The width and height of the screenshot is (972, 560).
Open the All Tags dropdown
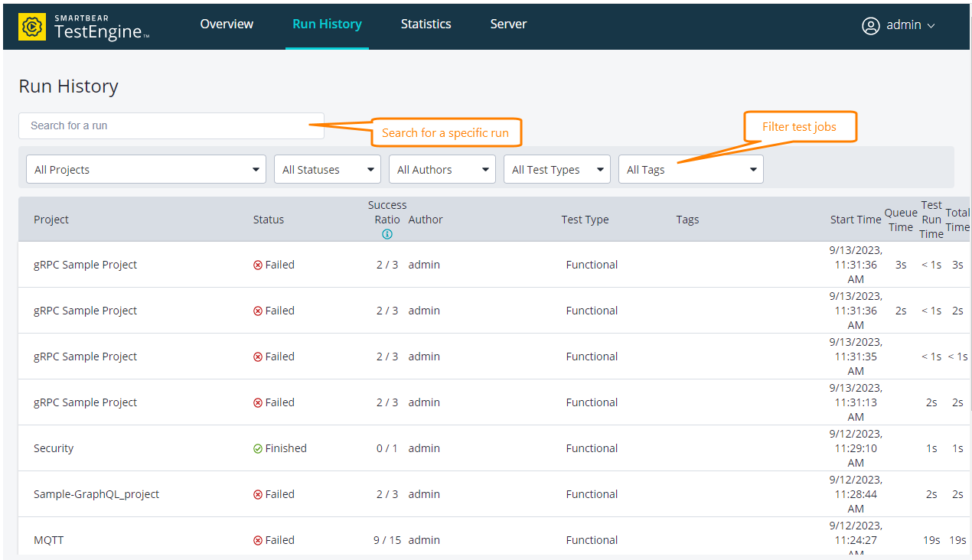coord(690,169)
